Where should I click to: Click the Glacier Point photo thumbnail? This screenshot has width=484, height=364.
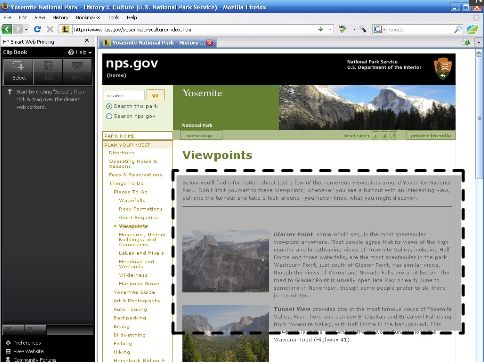point(225,261)
